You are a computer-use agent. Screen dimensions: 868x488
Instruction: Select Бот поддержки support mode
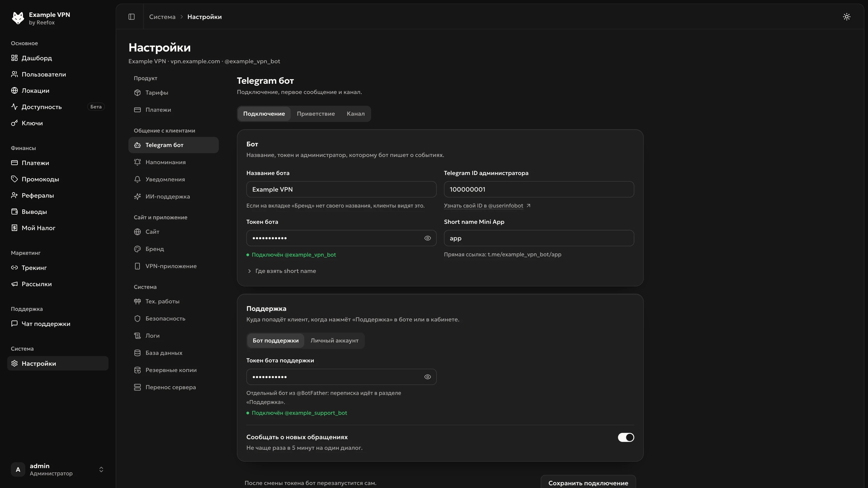[x=276, y=340]
